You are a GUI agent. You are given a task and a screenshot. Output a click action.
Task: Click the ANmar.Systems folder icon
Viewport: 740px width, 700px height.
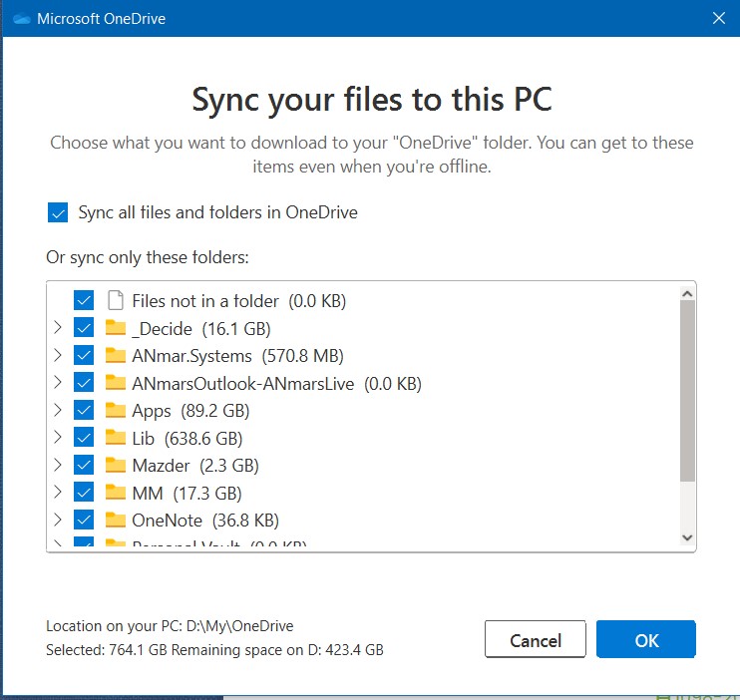[116, 356]
